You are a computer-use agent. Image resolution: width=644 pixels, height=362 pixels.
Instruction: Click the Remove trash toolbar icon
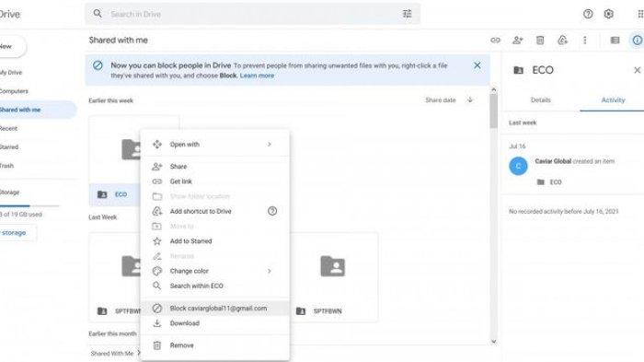pyautogui.click(x=540, y=40)
